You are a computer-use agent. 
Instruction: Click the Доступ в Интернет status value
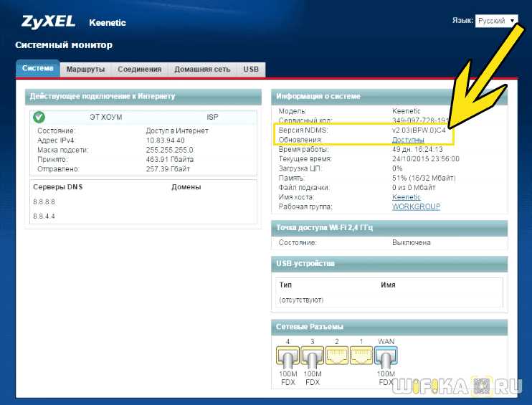177,130
